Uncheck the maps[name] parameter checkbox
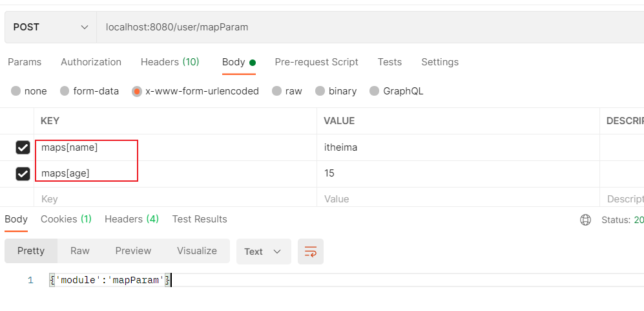 (23, 148)
